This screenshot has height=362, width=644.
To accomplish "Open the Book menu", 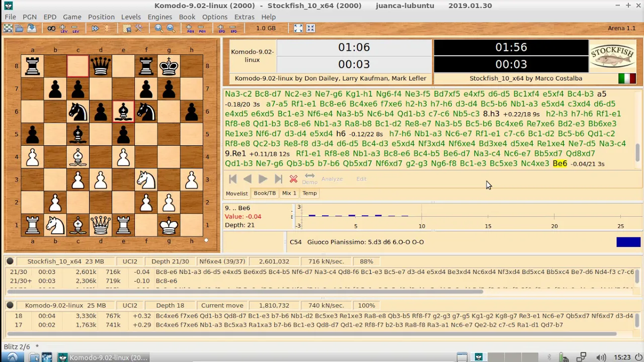I will (187, 17).
